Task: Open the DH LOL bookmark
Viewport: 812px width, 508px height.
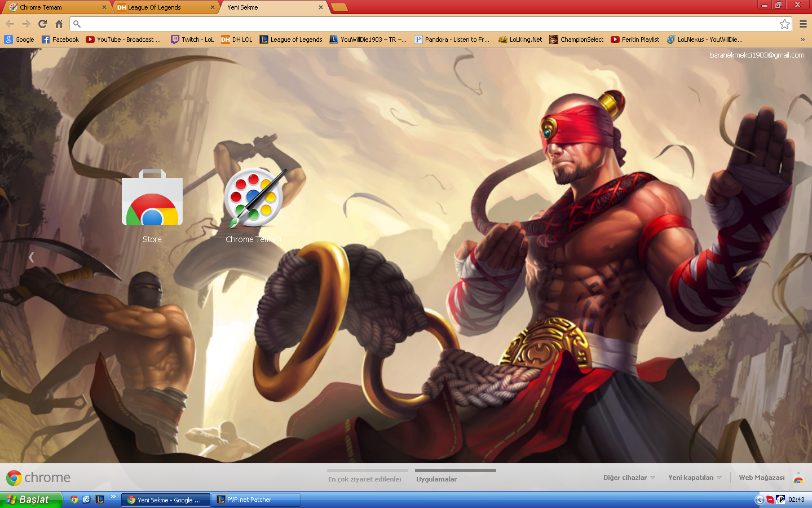Action: [x=237, y=40]
